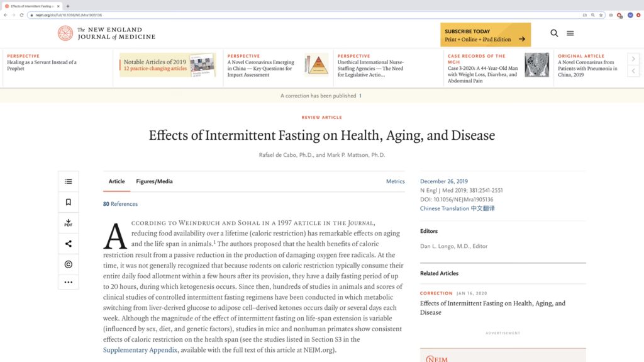Open permissions via copyright icon
The width and height of the screenshot is (644, 362).
[x=69, y=264]
